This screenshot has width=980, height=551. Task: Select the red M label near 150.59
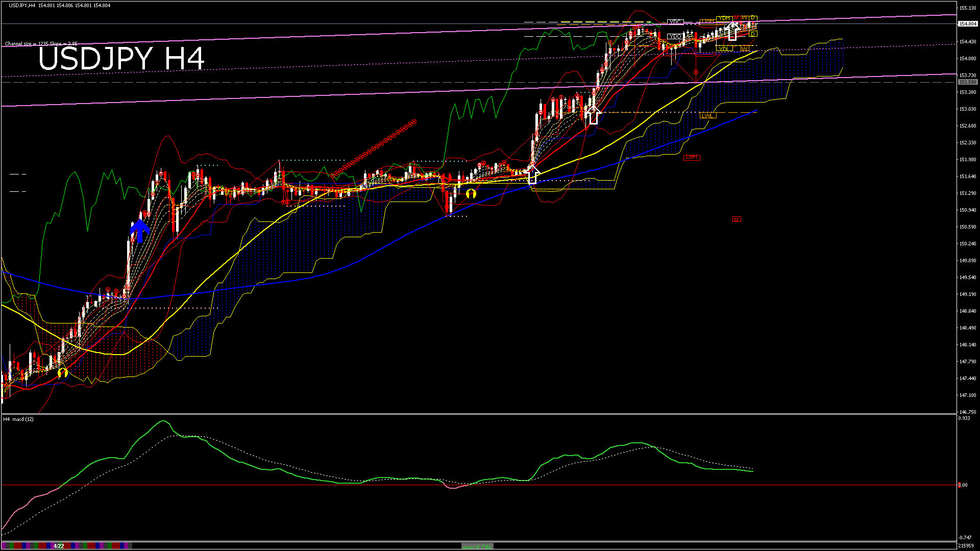(x=737, y=219)
